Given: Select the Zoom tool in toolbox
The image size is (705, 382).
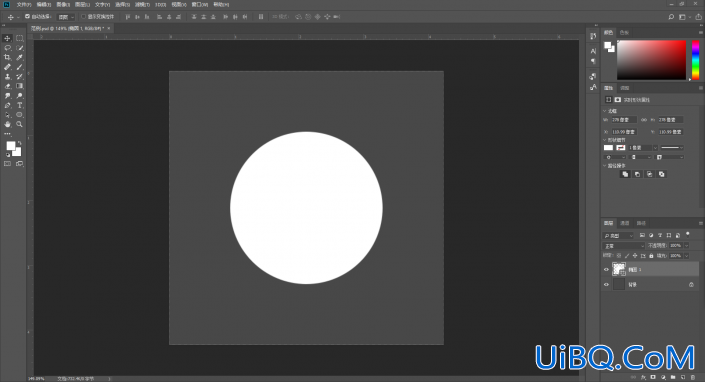Looking at the screenshot, I should coord(20,124).
